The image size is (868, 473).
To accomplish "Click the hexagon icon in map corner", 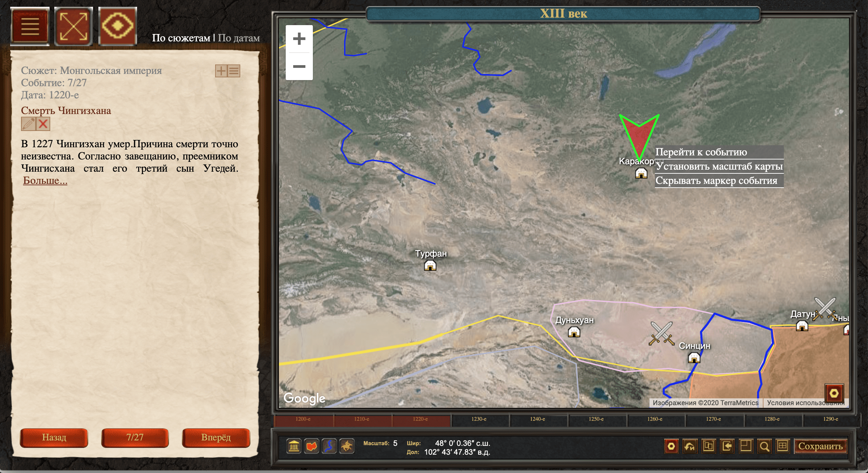I will pos(834,394).
